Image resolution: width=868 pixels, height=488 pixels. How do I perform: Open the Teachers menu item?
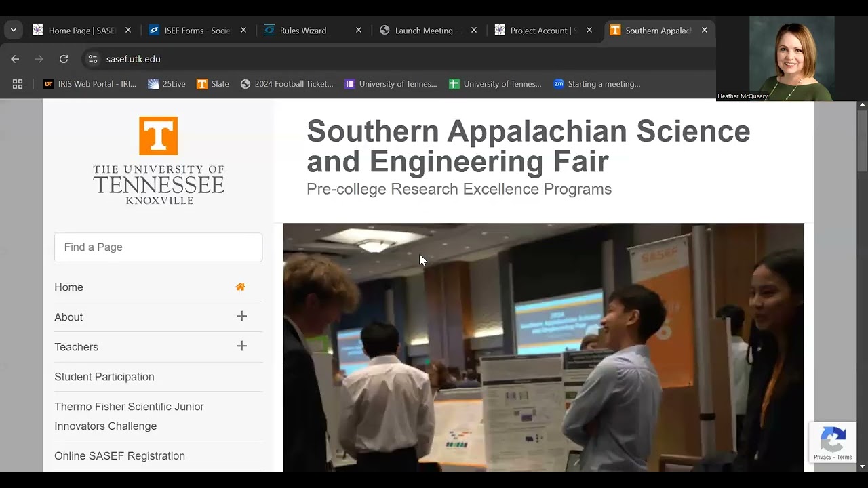(x=76, y=347)
